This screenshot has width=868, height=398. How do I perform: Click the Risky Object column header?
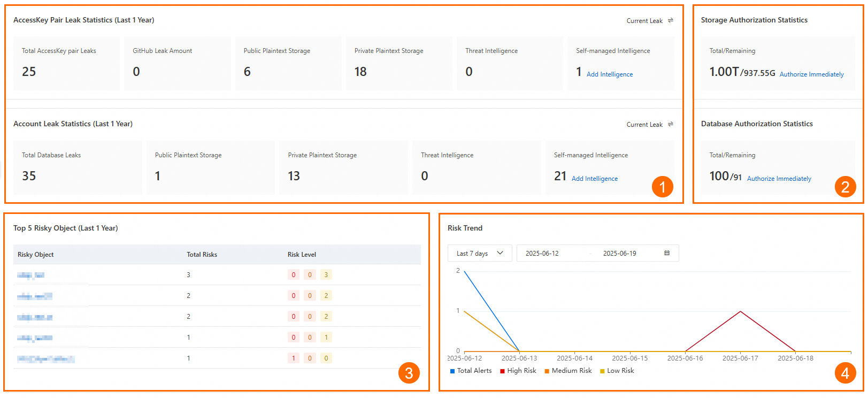[36, 255]
